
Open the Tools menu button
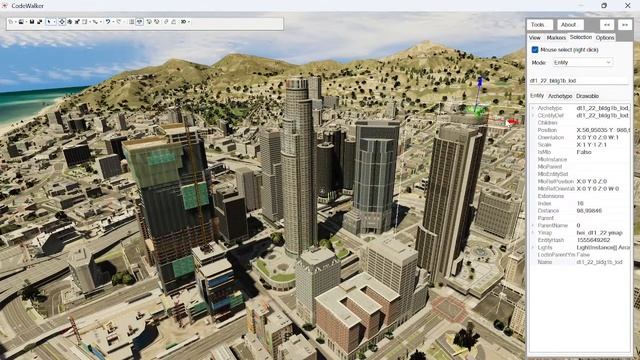(x=540, y=24)
